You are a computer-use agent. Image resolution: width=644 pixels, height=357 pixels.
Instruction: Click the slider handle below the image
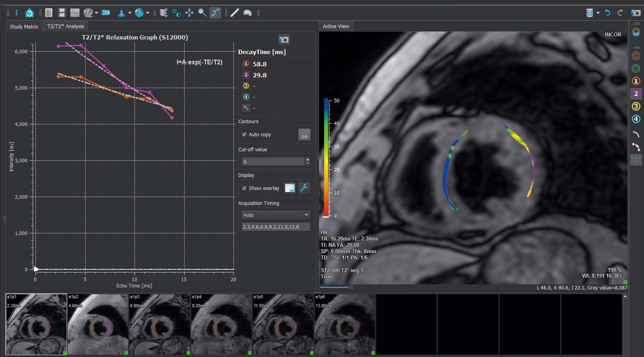click(351, 287)
